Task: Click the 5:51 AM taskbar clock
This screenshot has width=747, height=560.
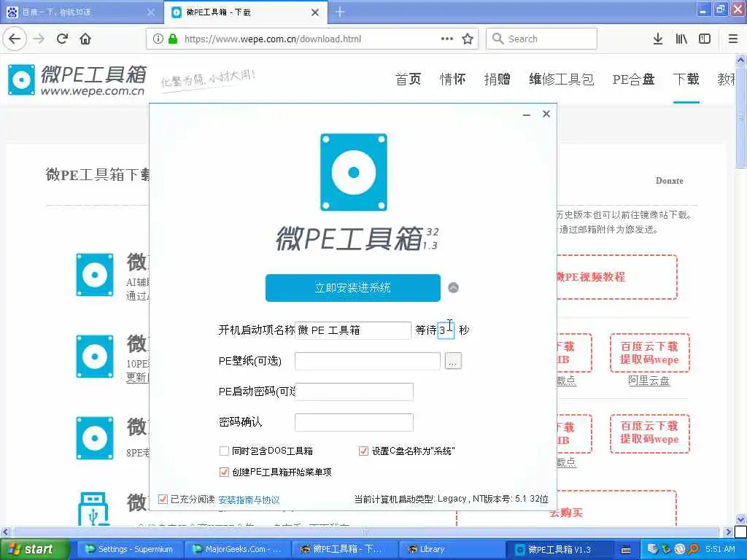Action: 720,549
